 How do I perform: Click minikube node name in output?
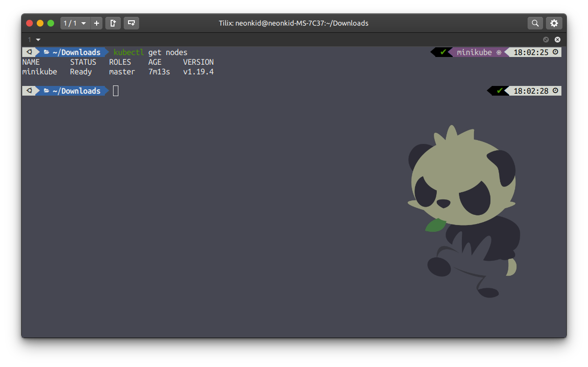(x=40, y=71)
